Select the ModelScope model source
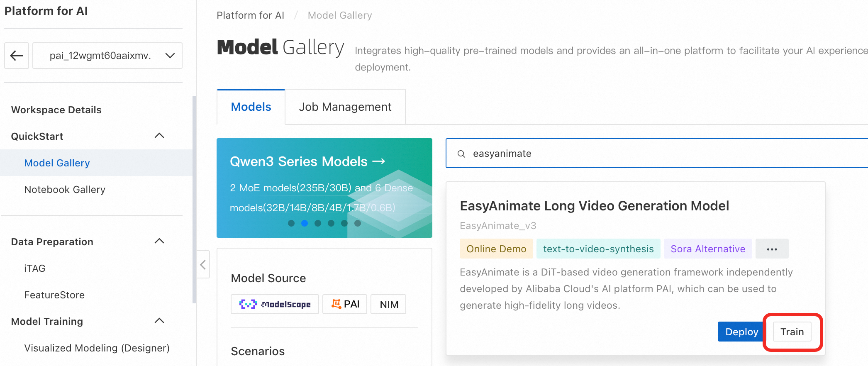This screenshot has height=366, width=868. pos(275,304)
